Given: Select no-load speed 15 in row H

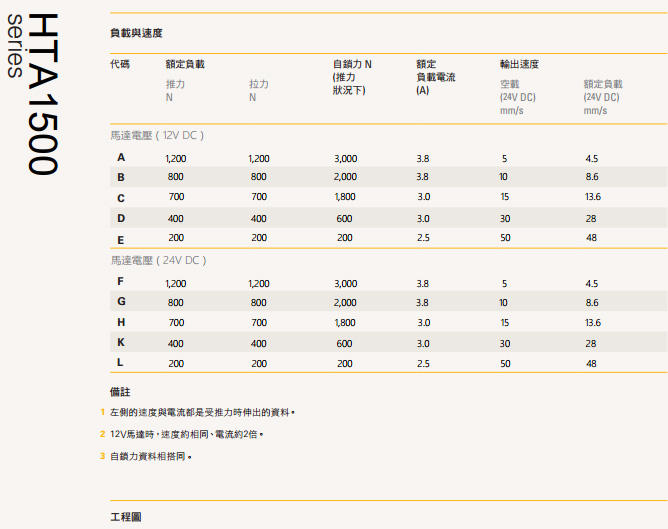Looking at the screenshot, I should [x=505, y=322].
